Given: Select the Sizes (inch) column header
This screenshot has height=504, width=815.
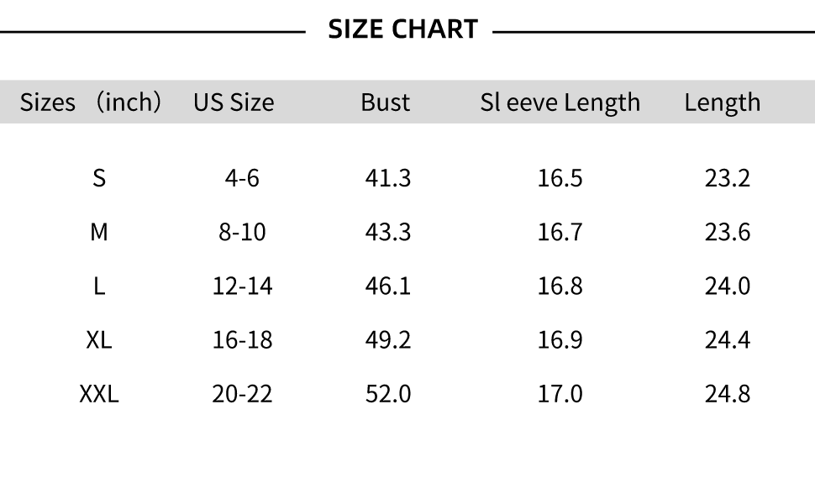Looking at the screenshot, I should click(x=91, y=102).
